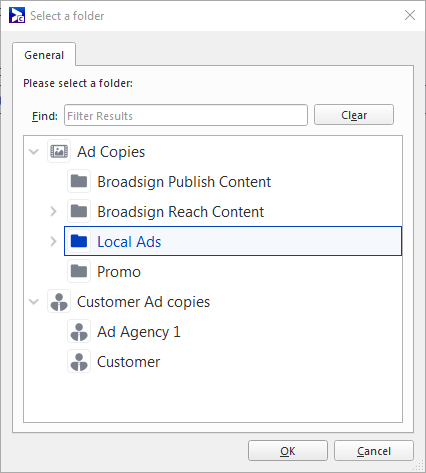Close the Select a folder dialog
The width and height of the screenshot is (426, 473).
[x=410, y=15]
